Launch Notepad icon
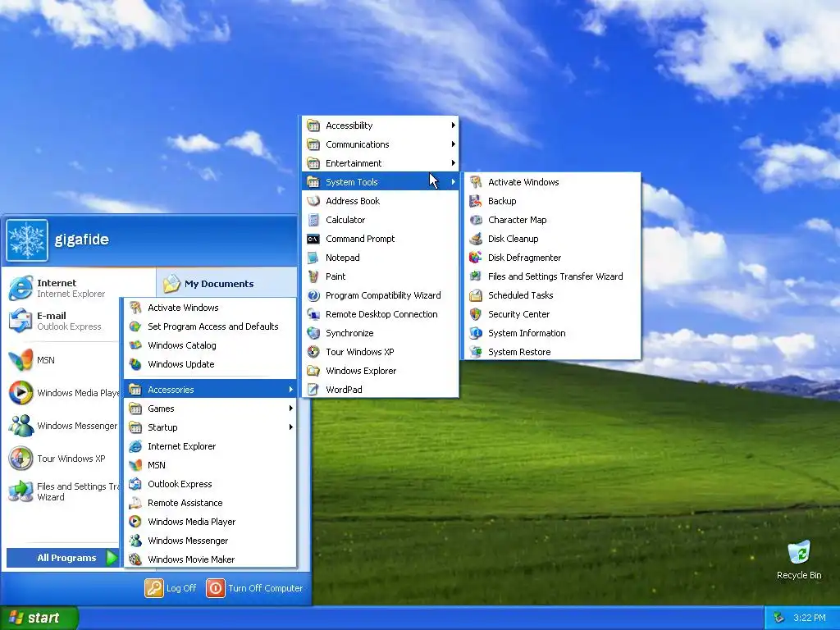Image resolution: width=840 pixels, height=630 pixels. coord(313,258)
